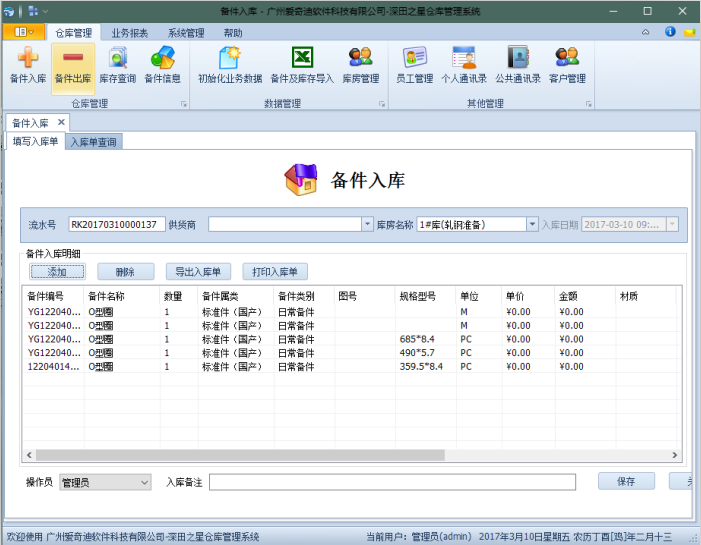Click the yellow mail icon at top right

point(690,32)
